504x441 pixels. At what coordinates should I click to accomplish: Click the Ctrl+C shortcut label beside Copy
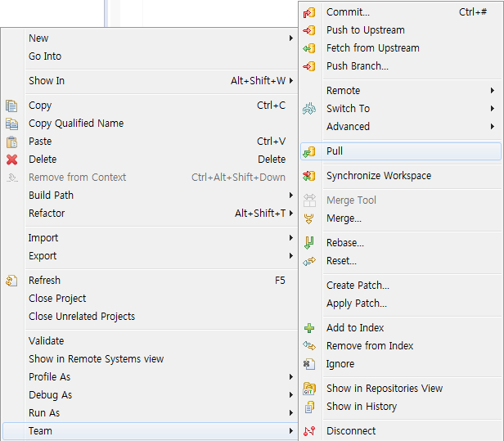[271, 106]
